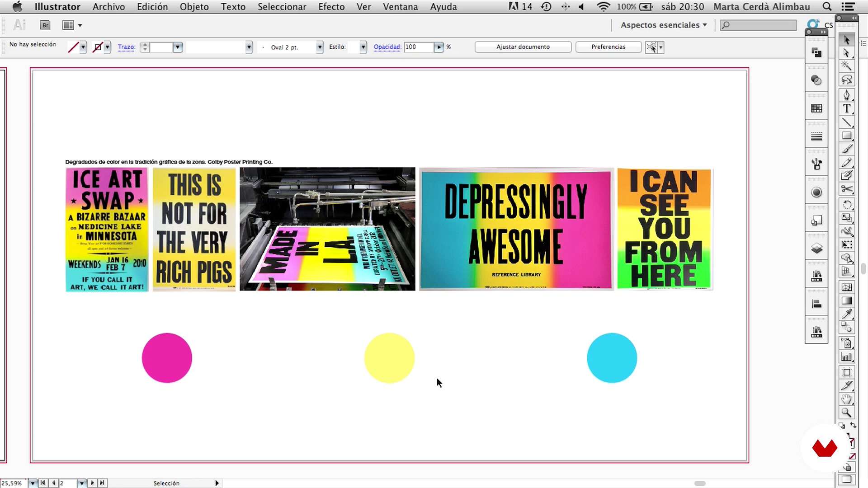The width and height of the screenshot is (868, 488).
Task: Select the Rotate tool
Action: 847,205
